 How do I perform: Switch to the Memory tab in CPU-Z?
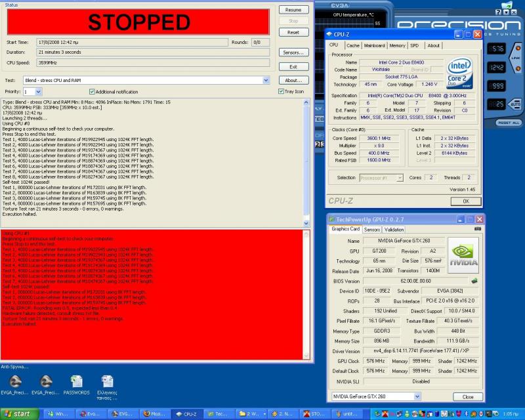click(x=398, y=45)
